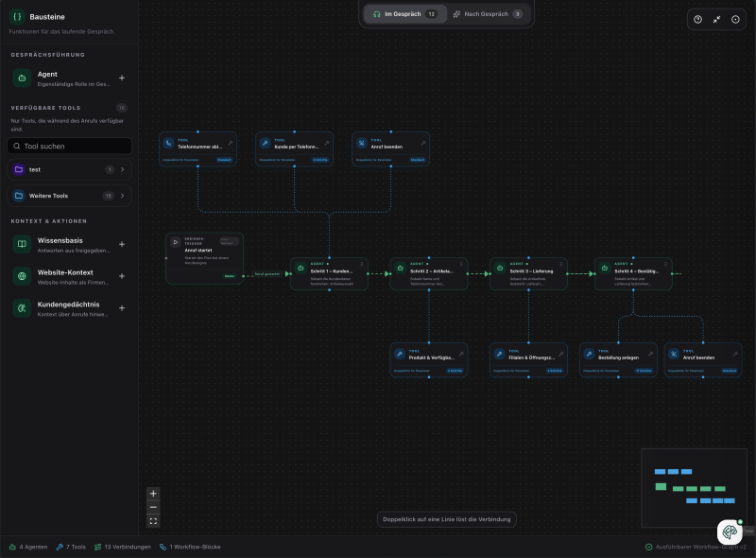The width and height of the screenshot is (756, 558).
Task: Click robot icon on Schritt 3 – Lieferung node
Action: tap(500, 268)
